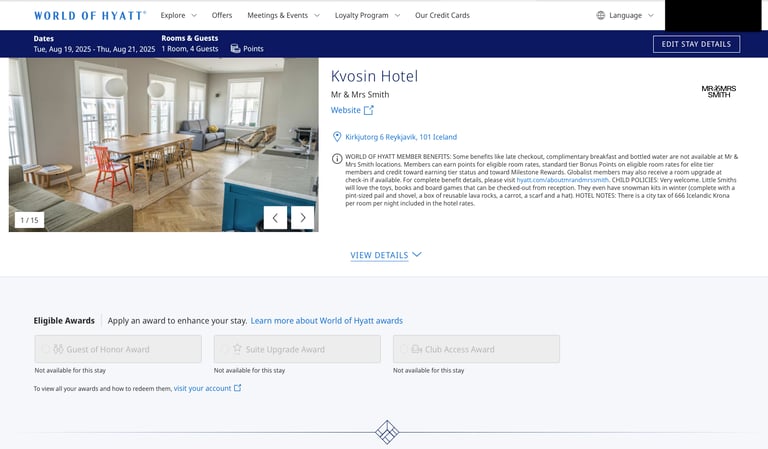Go to Offers page
768x449 pixels.
tap(222, 16)
